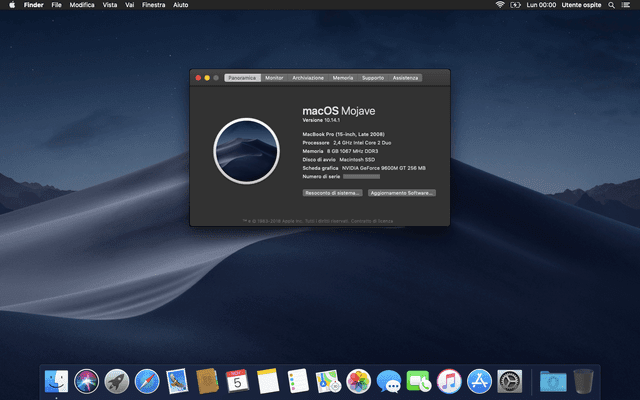Viewport: 640px width, 400px height.
Task: Open the File menu
Action: point(56,5)
